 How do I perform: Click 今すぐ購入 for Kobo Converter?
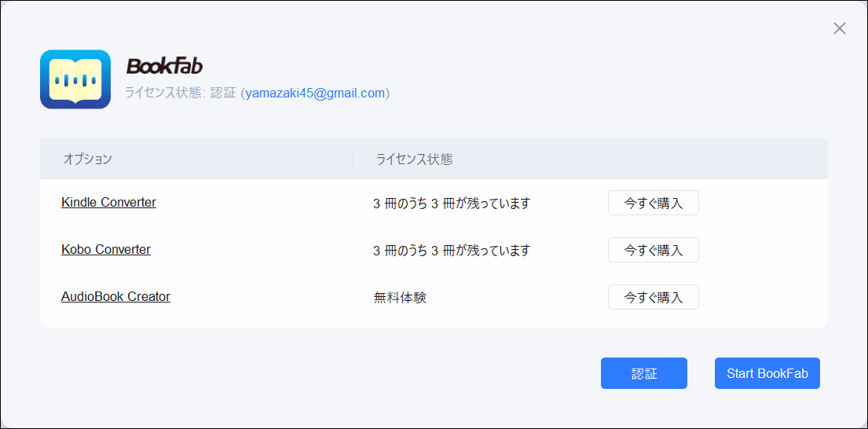[x=654, y=250]
